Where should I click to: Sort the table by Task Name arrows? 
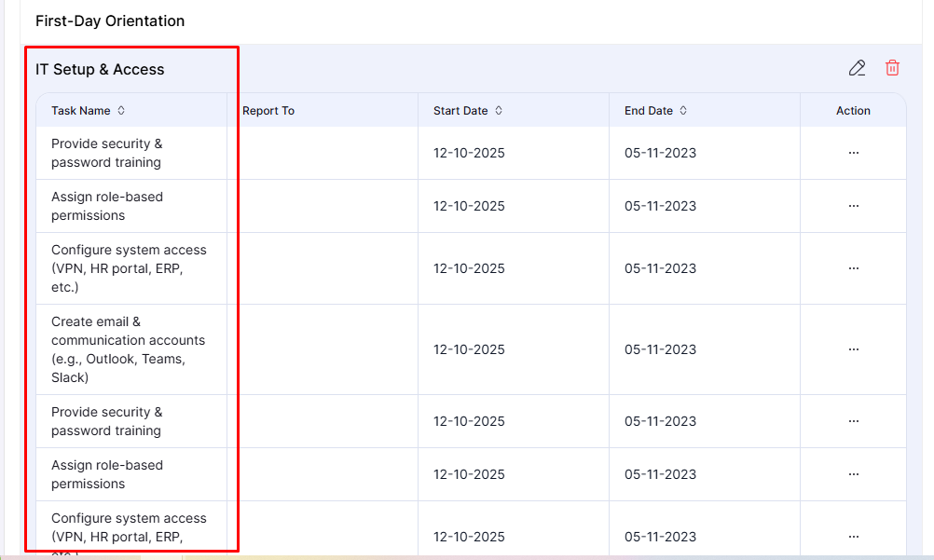[121, 110]
